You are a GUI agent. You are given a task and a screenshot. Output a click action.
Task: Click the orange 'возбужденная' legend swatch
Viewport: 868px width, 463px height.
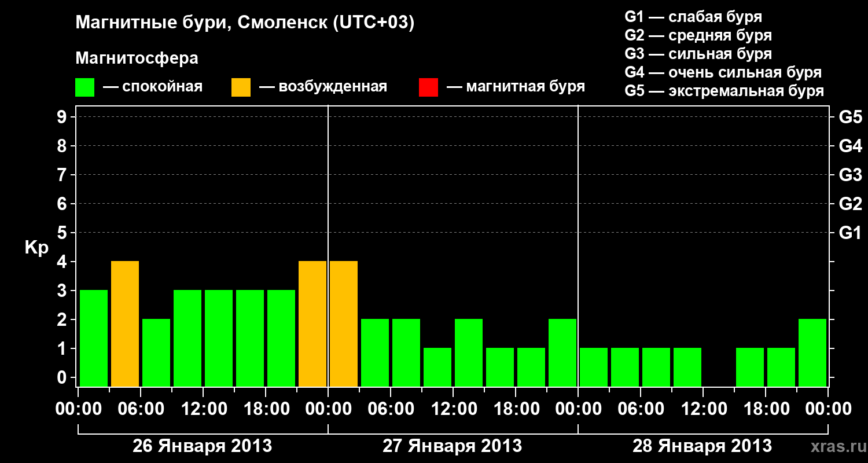(241, 87)
